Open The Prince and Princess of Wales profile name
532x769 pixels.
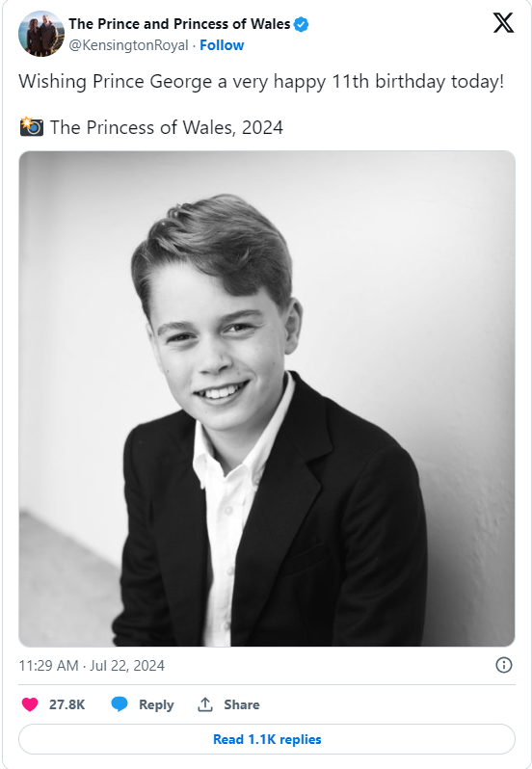179,23
